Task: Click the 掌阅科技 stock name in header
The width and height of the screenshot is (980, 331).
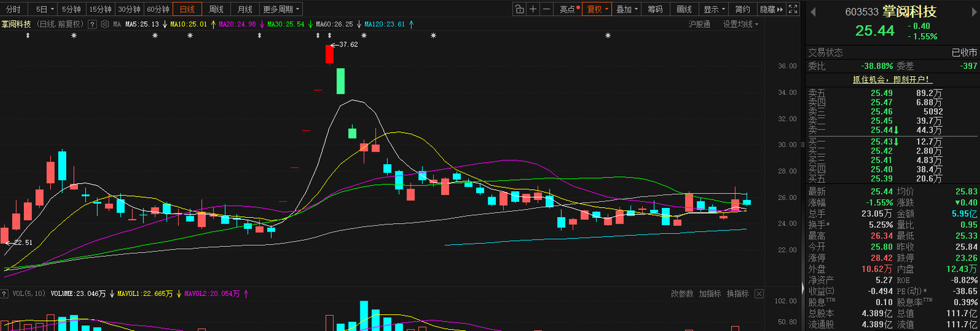Action: (x=909, y=12)
